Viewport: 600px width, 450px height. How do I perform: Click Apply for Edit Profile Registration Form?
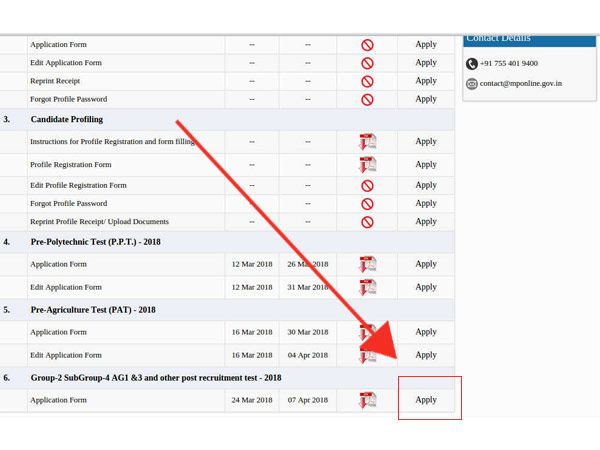click(x=426, y=185)
